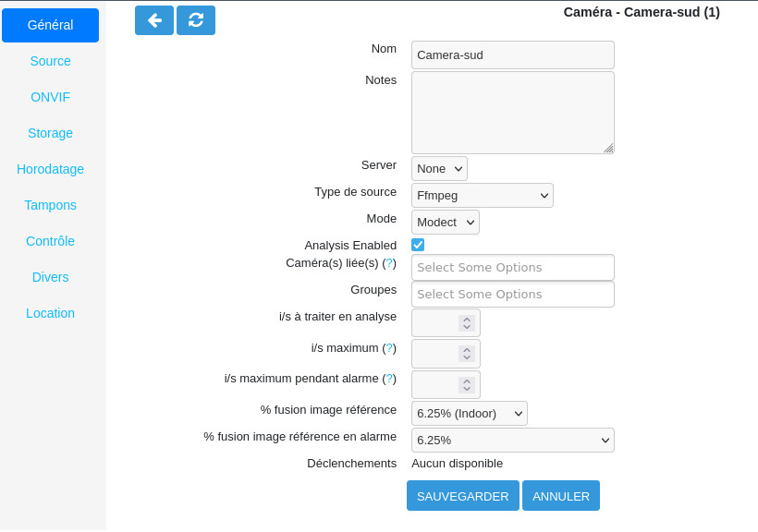Go to the ONVIF tab
This screenshot has height=532, width=758.
point(50,97)
